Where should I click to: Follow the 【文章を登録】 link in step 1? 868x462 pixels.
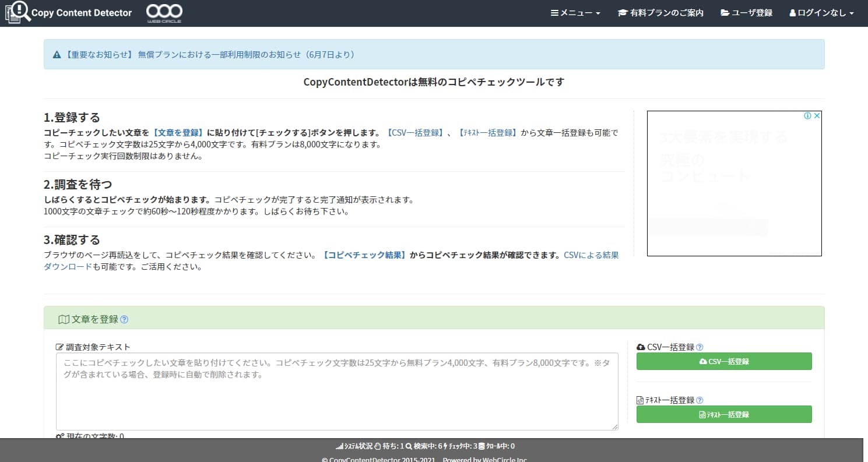coord(178,132)
